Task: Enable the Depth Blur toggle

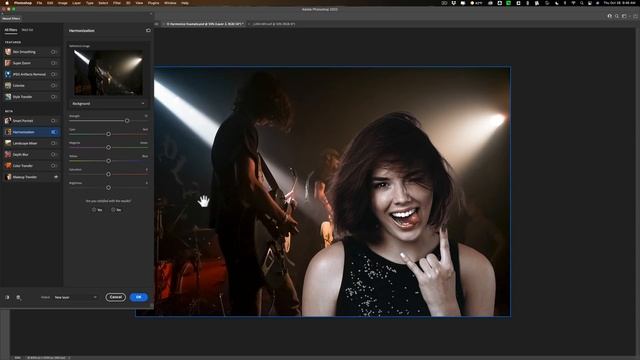Action: click(53, 154)
